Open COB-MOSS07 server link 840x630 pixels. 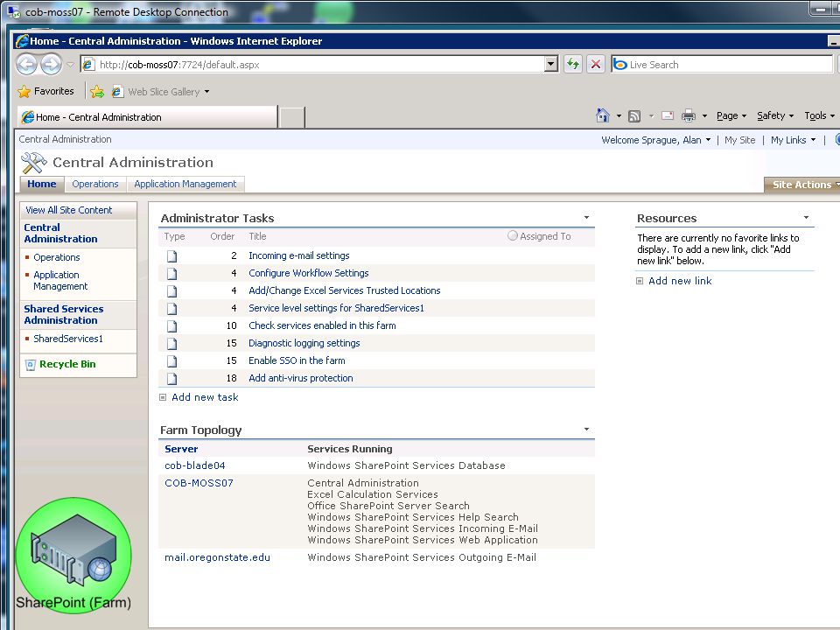[199, 483]
